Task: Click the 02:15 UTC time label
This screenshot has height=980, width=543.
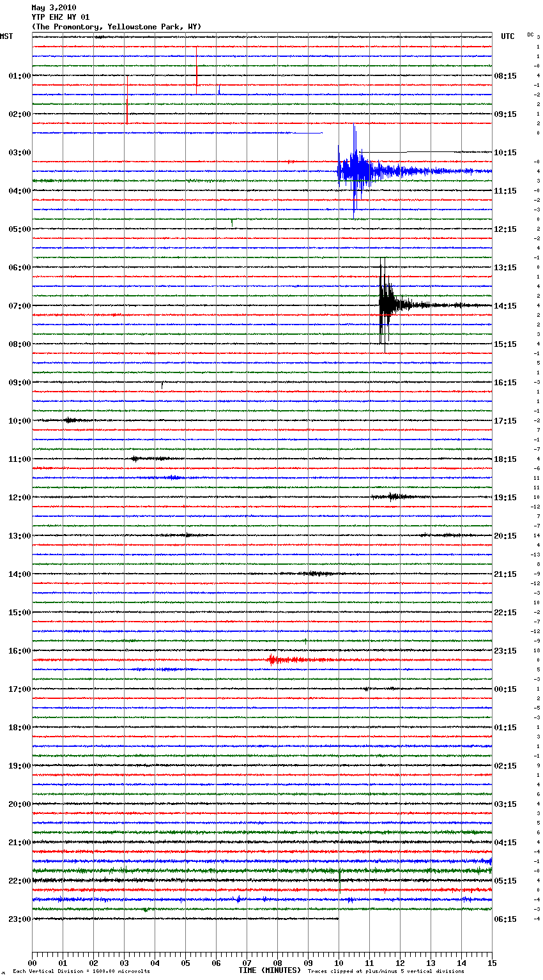Action: coord(505,766)
